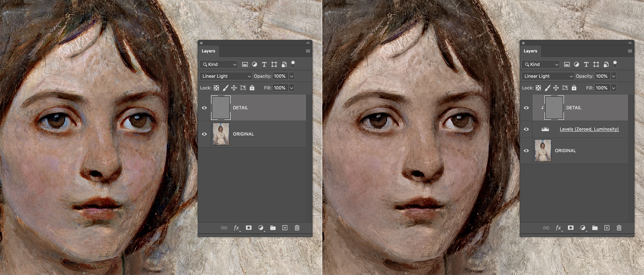The width and height of the screenshot is (644, 275).
Task: Filter shape layers in left Layers panel
Action: click(x=274, y=64)
